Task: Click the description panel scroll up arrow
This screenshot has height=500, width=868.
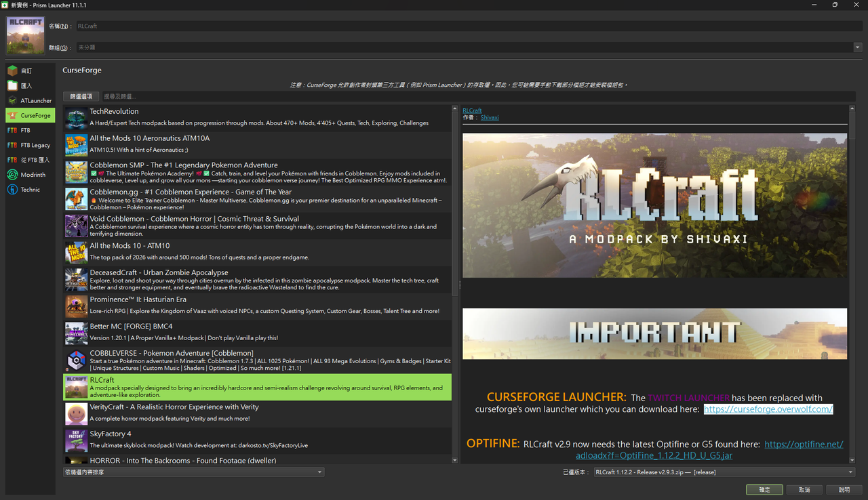Action: click(852, 109)
